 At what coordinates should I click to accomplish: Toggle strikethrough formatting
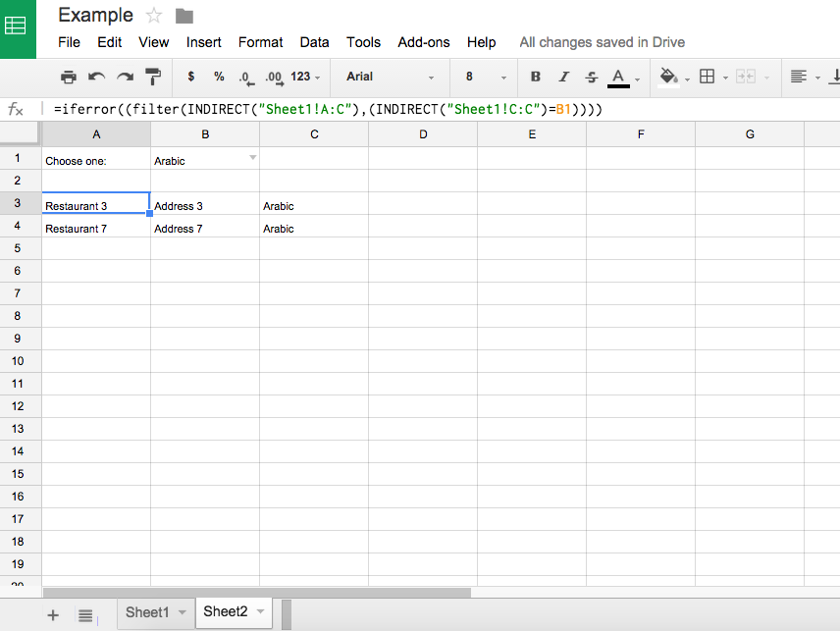pos(592,78)
